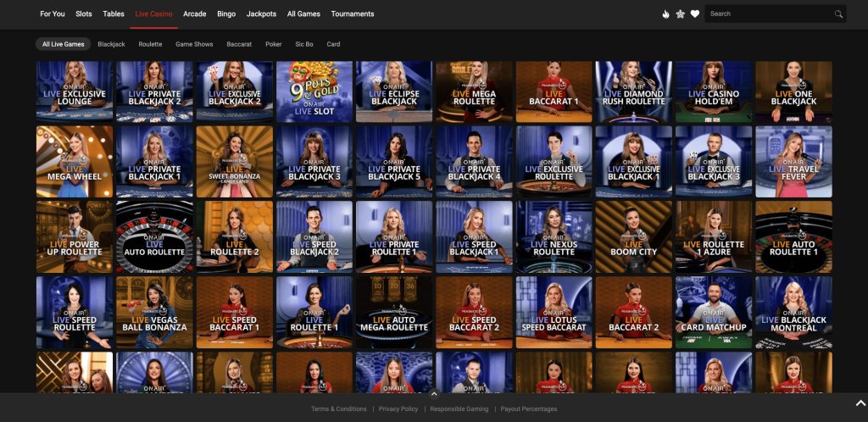Image resolution: width=868 pixels, height=422 pixels.
Task: Expand the footer with the chevron-up arrow
Action: [433, 394]
